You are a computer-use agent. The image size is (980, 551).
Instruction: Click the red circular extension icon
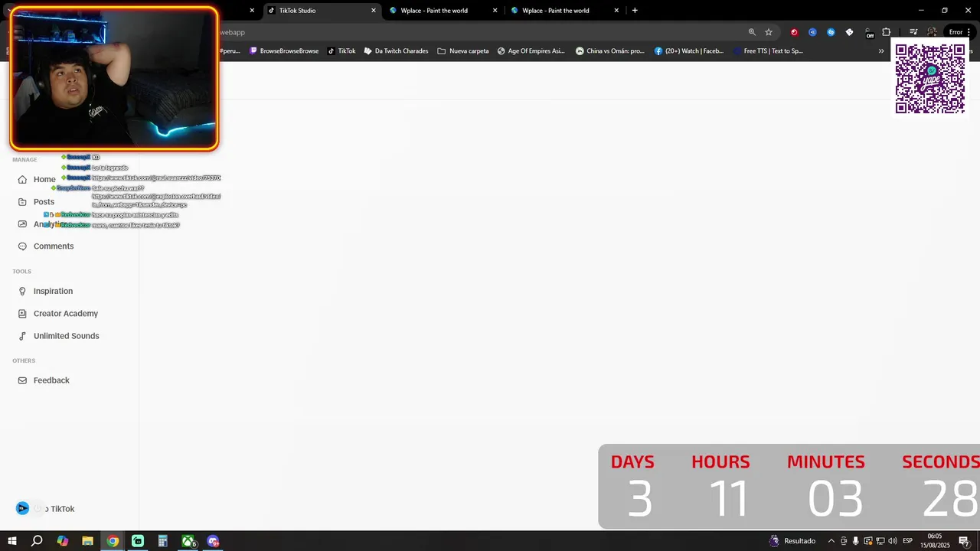click(794, 32)
